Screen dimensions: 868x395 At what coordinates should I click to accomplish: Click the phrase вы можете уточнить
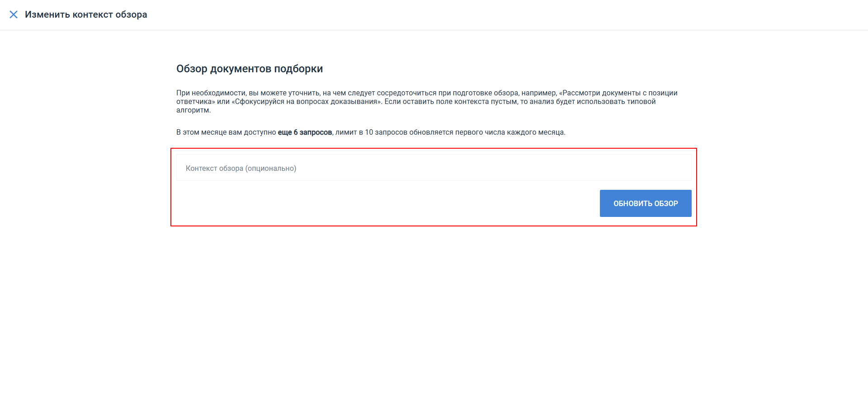[x=284, y=93]
